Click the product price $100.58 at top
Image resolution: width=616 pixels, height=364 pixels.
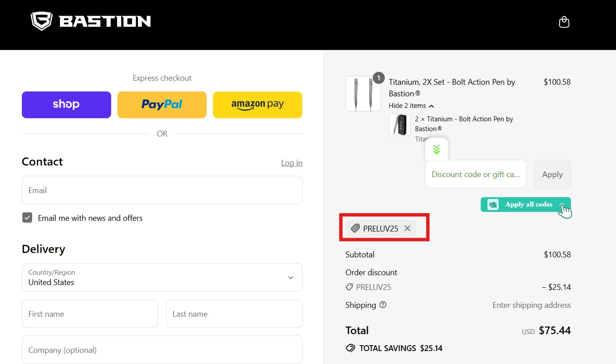557,82
